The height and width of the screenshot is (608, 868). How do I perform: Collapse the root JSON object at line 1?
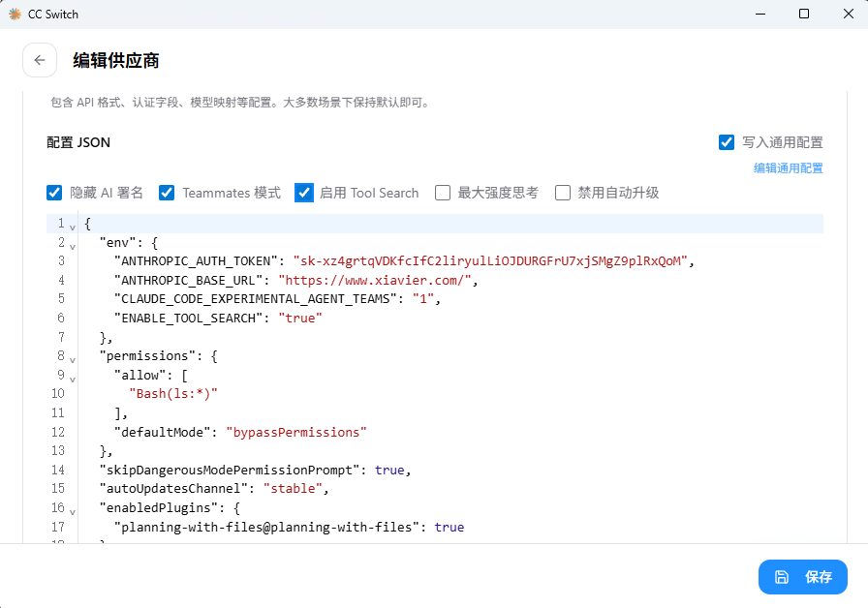tap(73, 227)
